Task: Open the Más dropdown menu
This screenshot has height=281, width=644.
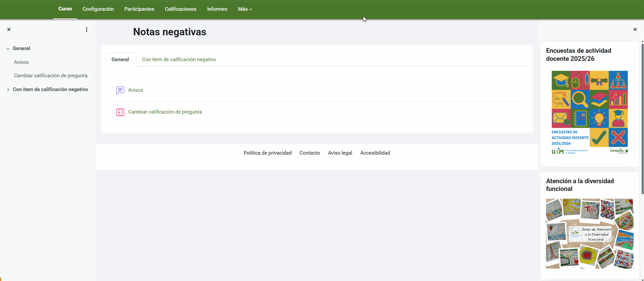Action: point(245,9)
